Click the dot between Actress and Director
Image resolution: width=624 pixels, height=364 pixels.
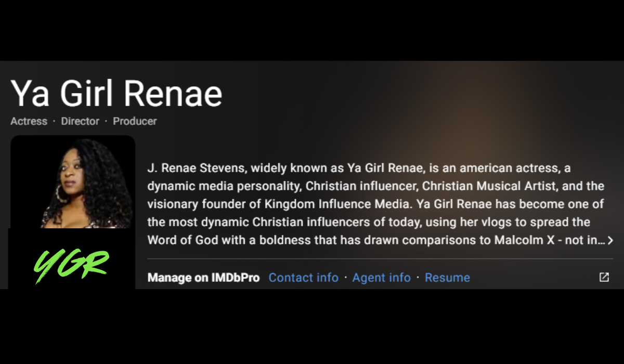(x=54, y=121)
